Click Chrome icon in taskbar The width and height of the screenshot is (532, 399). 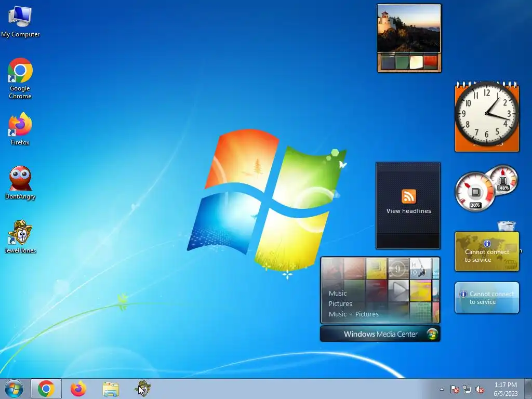tap(46, 389)
